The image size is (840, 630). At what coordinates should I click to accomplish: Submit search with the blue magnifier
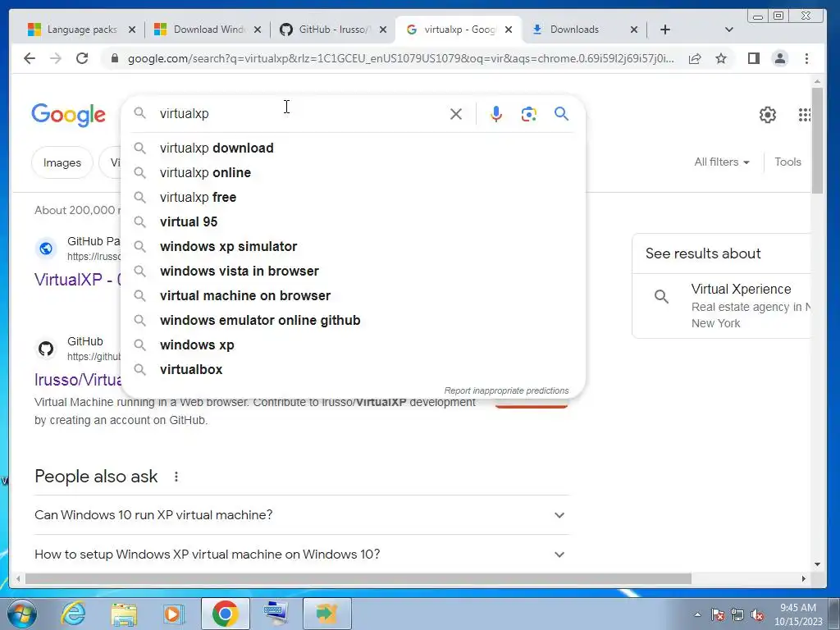point(561,113)
